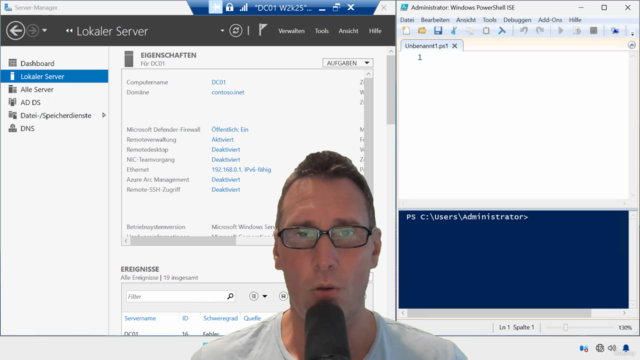Viewport: 640px width, 360px height.
Task: Sort events by Servername column
Action: tap(140, 318)
